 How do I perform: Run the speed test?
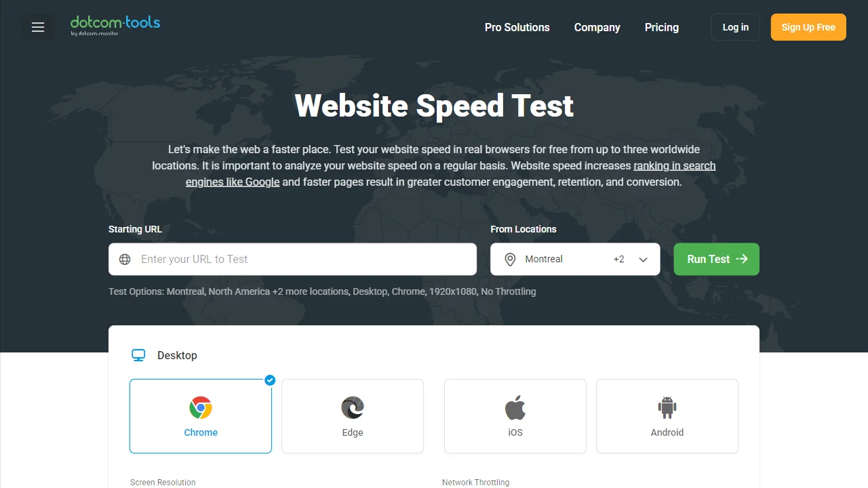(x=717, y=259)
